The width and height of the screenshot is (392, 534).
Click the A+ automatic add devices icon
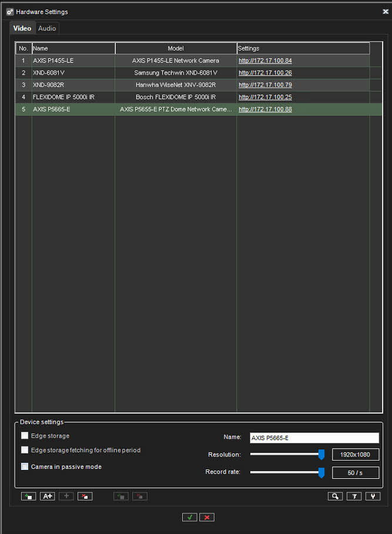(x=47, y=496)
